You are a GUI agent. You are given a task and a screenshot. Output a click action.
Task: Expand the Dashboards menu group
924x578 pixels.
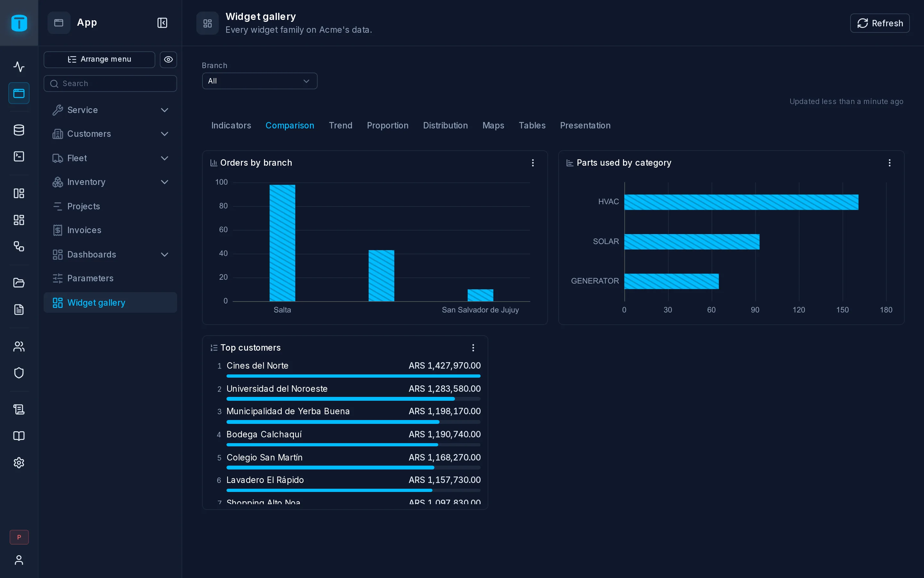[x=110, y=255]
